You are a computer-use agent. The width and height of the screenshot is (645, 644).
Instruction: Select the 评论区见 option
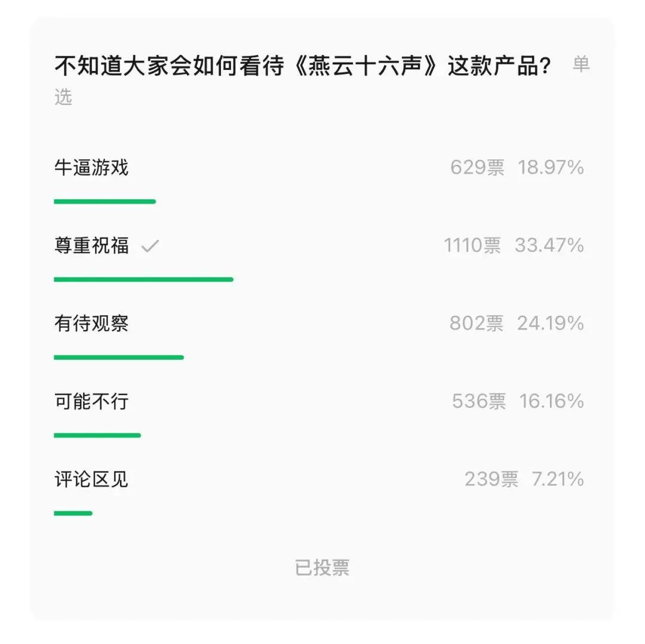click(91, 480)
